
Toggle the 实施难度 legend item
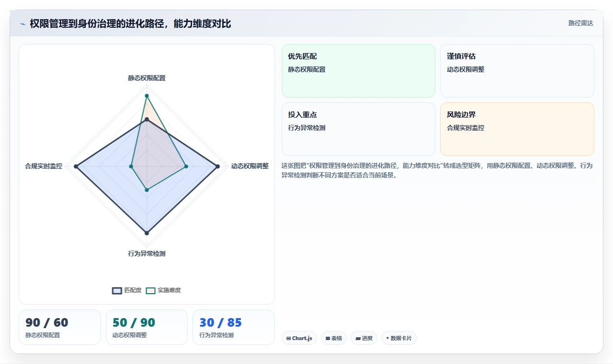163,290
